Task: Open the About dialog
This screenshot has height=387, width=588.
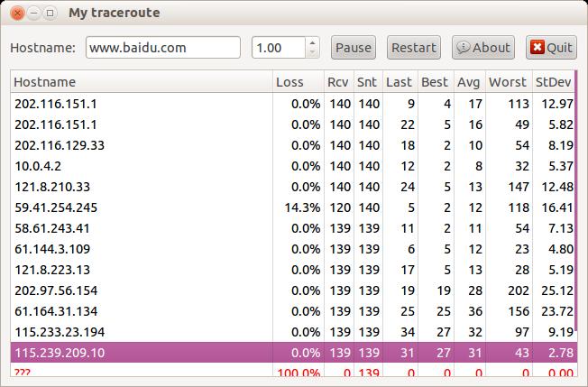Action: [x=482, y=48]
